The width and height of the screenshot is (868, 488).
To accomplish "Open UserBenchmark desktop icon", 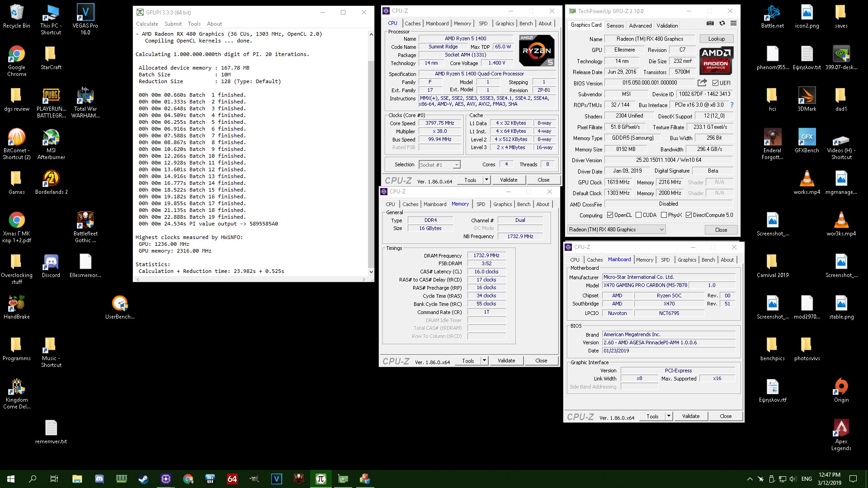I will [x=120, y=307].
